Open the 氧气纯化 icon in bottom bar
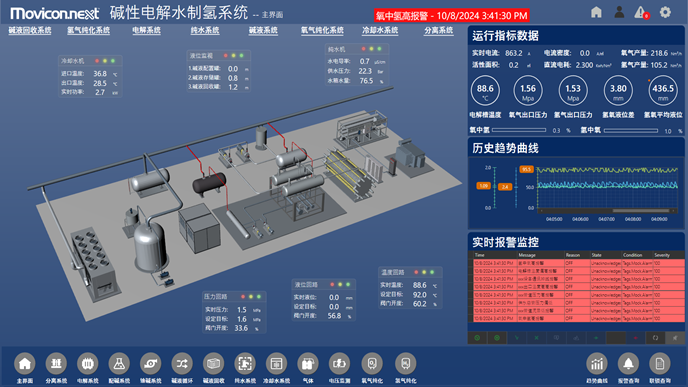This screenshot has width=688, height=387. pyautogui.click(x=372, y=364)
